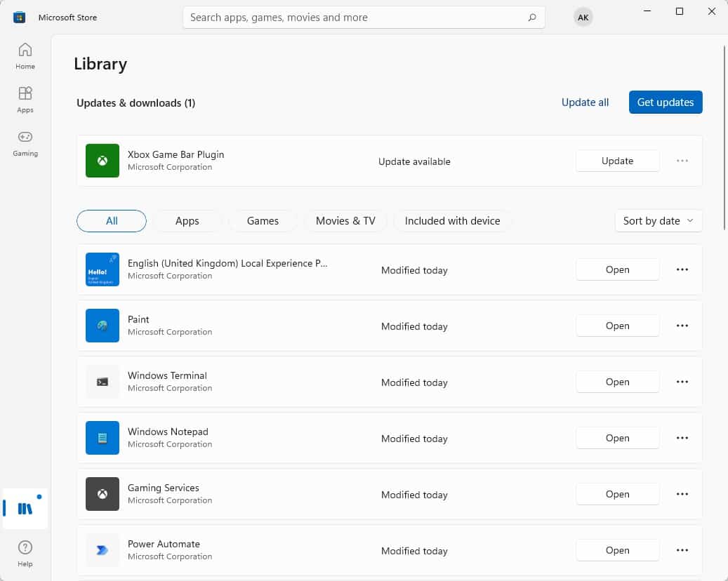
Task: Click the Update all link
Action: click(x=585, y=102)
